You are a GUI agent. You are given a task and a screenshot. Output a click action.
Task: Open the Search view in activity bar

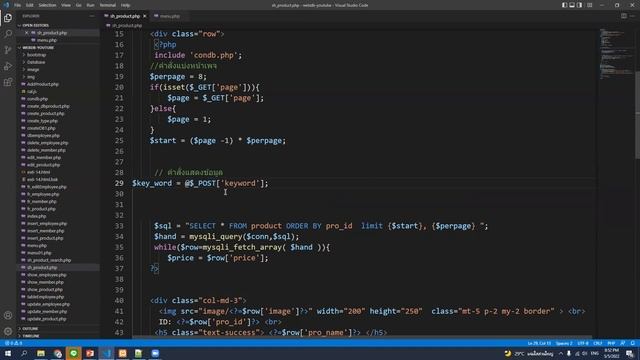click(8, 33)
